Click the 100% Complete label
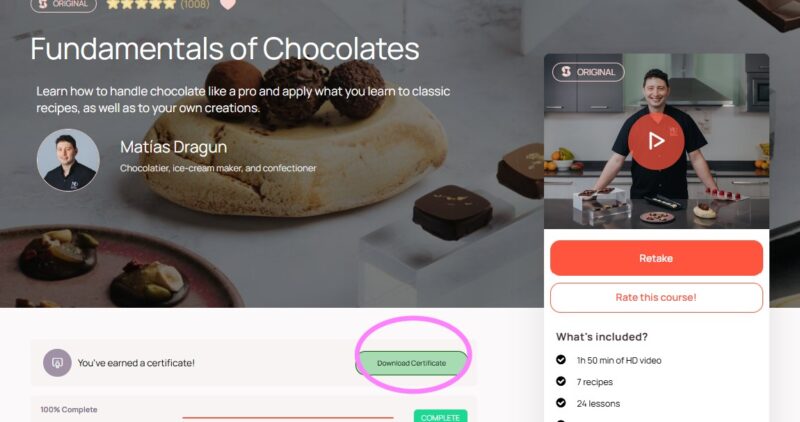 [69, 409]
